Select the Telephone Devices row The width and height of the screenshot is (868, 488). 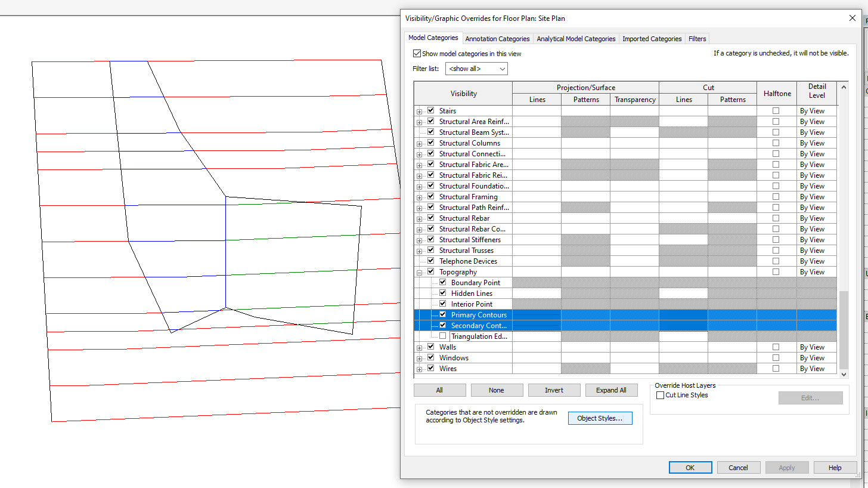click(625, 261)
